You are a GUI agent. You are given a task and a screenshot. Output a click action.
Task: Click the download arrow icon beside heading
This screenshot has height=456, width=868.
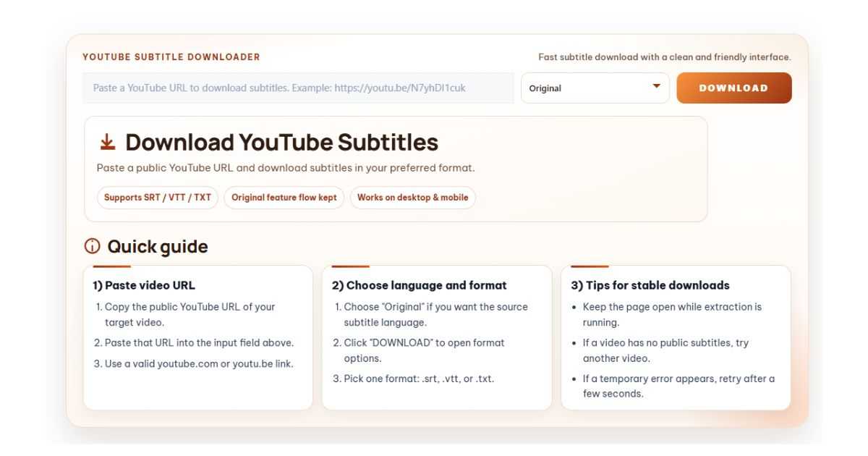tap(107, 142)
